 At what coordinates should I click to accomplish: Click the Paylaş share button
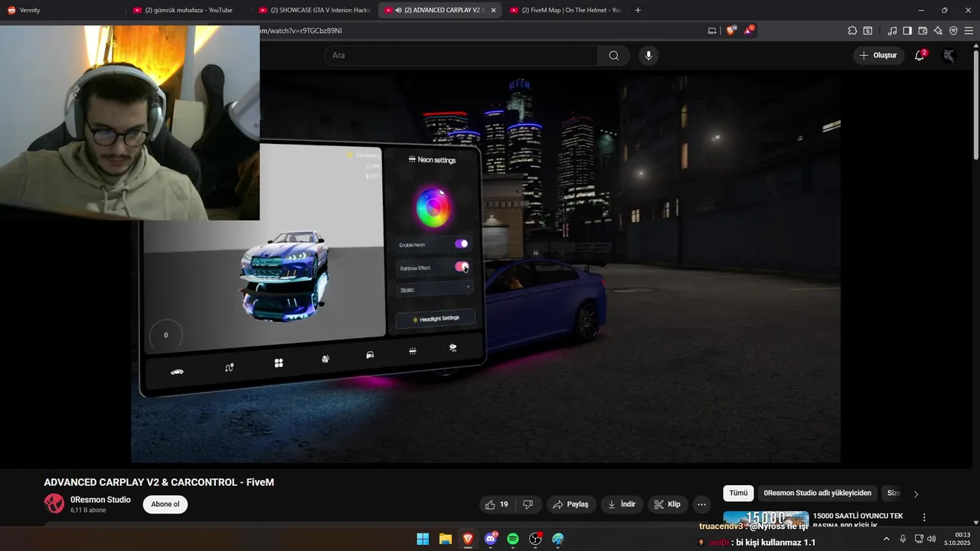[x=570, y=504]
